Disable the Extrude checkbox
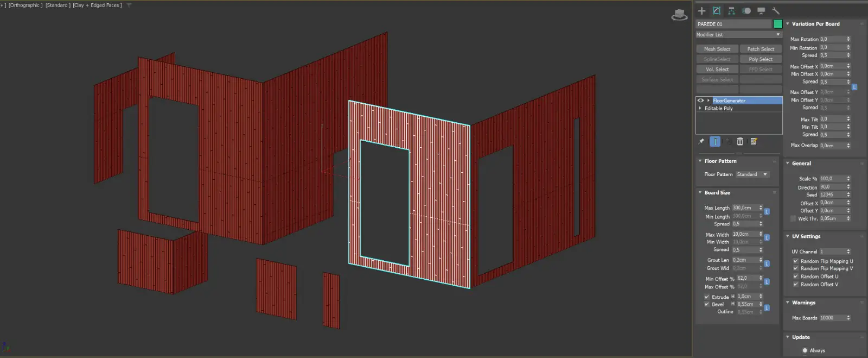This screenshot has height=358, width=868. pyautogui.click(x=707, y=297)
